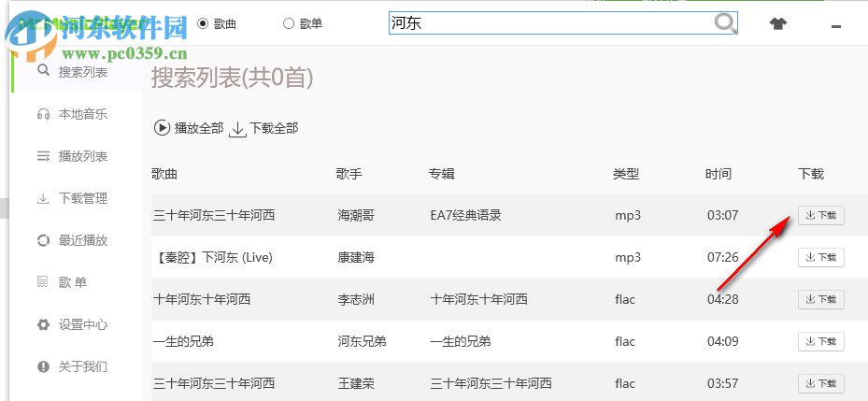Screen dimensions: 868x401
Task: Click artist 河东兄弟
Action: [362, 342]
